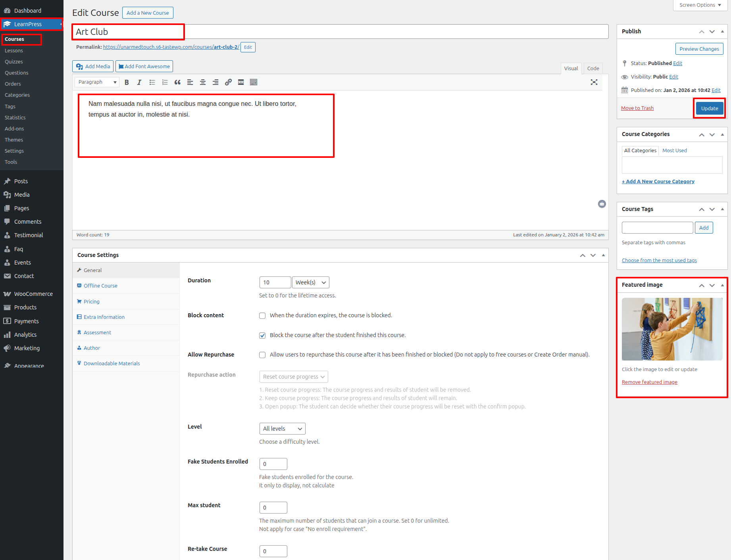Enable blocking course when duration expires
This screenshot has height=560, width=731.
pos(262,316)
